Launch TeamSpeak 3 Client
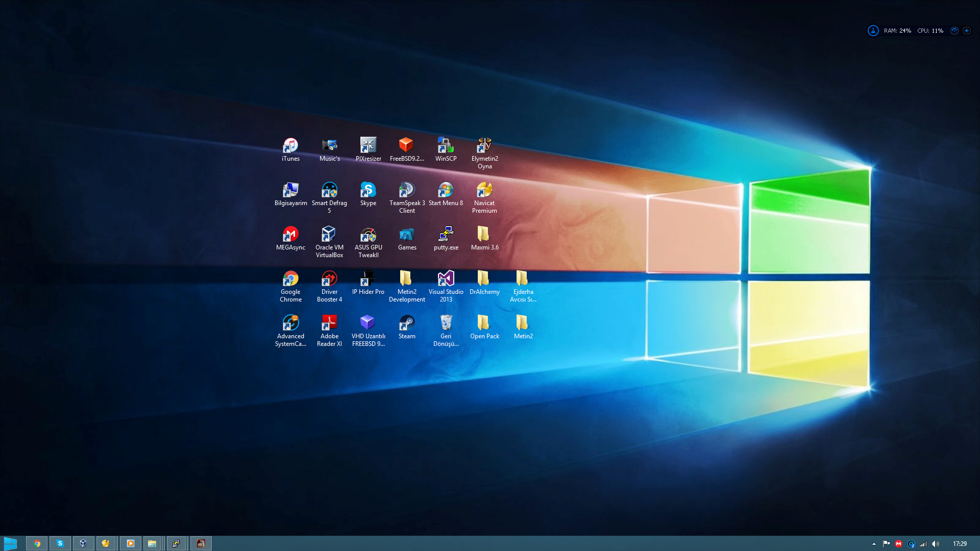 coord(407,197)
